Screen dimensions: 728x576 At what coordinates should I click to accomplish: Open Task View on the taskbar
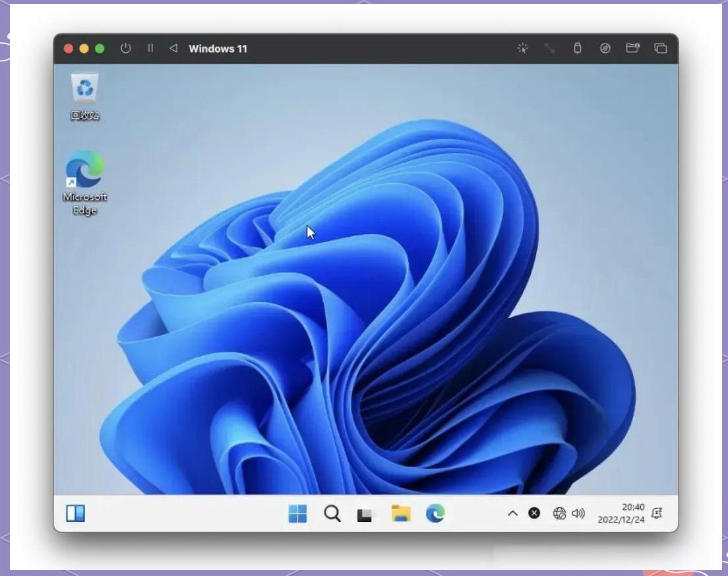pos(365,515)
